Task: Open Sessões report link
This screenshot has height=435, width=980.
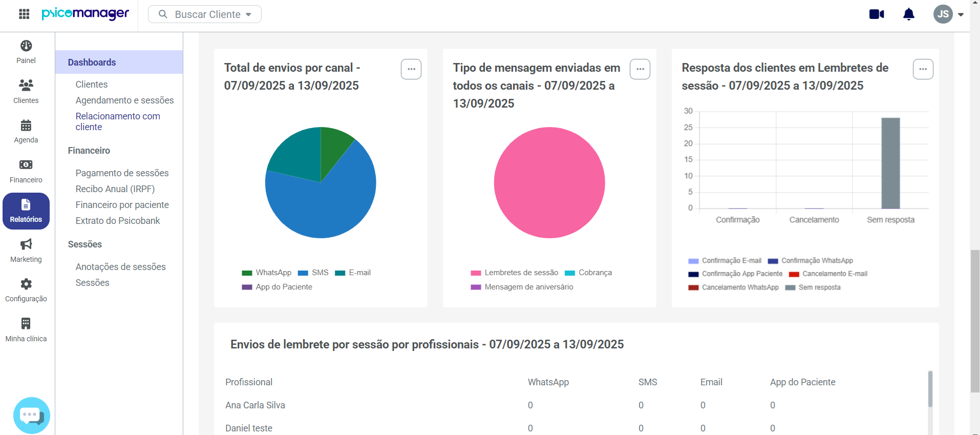Action: (93, 282)
